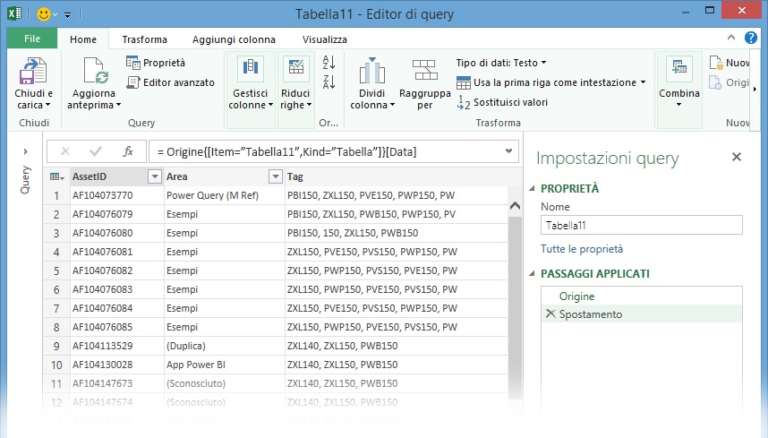This screenshot has height=438, width=768.
Task: Click the Tag column header
Action: click(396, 176)
